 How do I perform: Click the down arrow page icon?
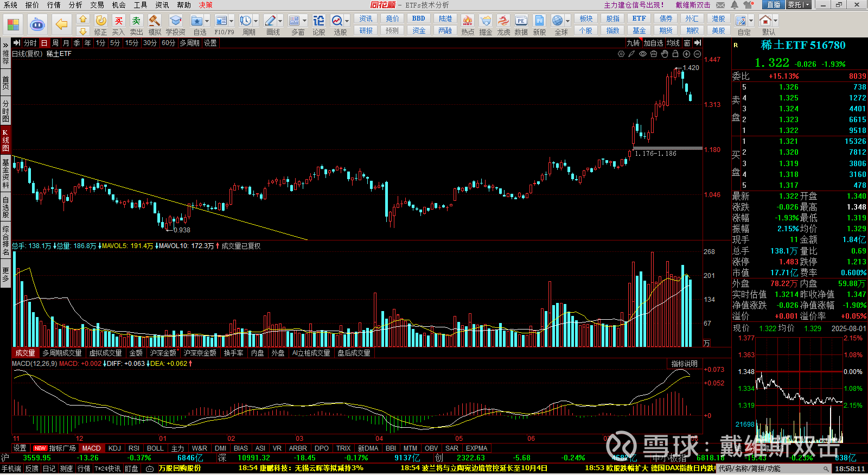point(83,31)
